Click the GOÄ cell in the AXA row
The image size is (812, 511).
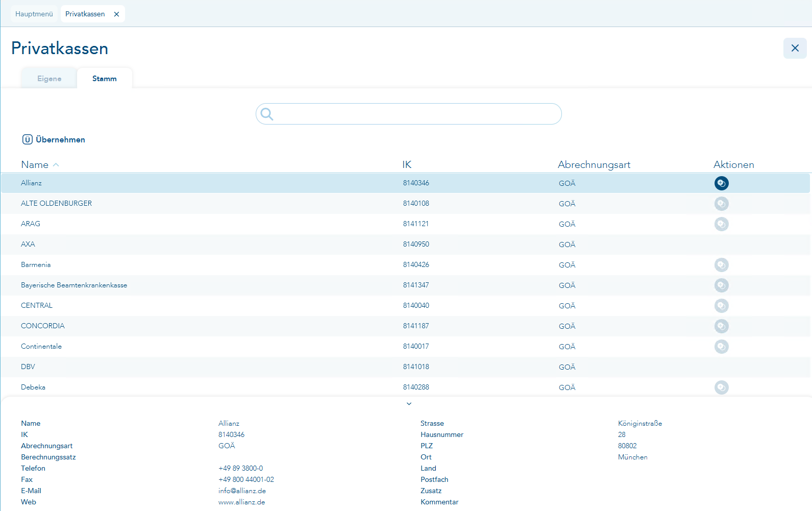567,245
